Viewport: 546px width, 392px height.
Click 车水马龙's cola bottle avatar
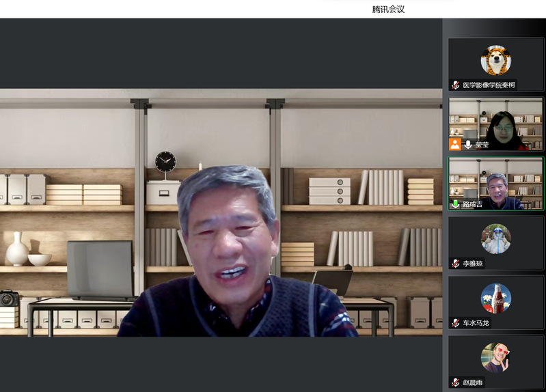(x=495, y=298)
